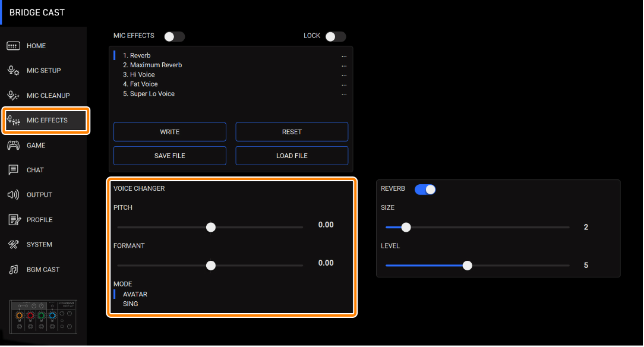Select preset 2. Maximum Reverb
Viewport: 644px width, 347px height.
click(152, 65)
